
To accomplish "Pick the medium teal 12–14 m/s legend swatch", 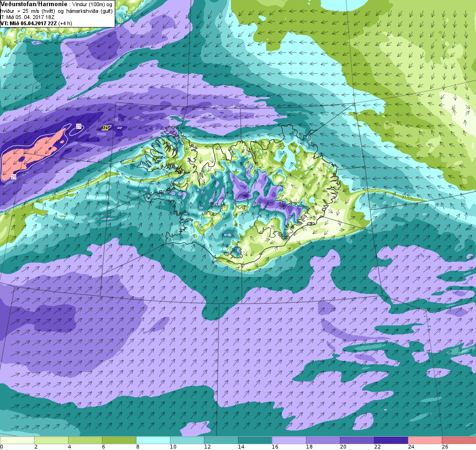I will [x=221, y=440].
